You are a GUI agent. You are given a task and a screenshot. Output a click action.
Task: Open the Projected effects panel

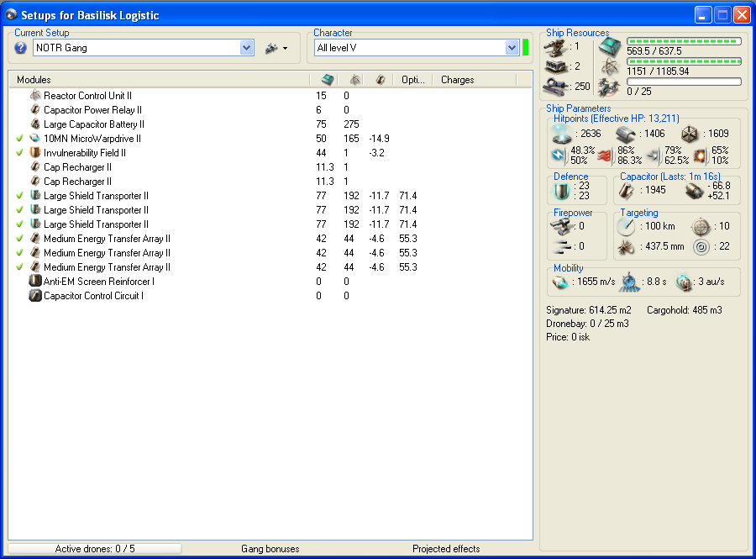click(x=446, y=549)
